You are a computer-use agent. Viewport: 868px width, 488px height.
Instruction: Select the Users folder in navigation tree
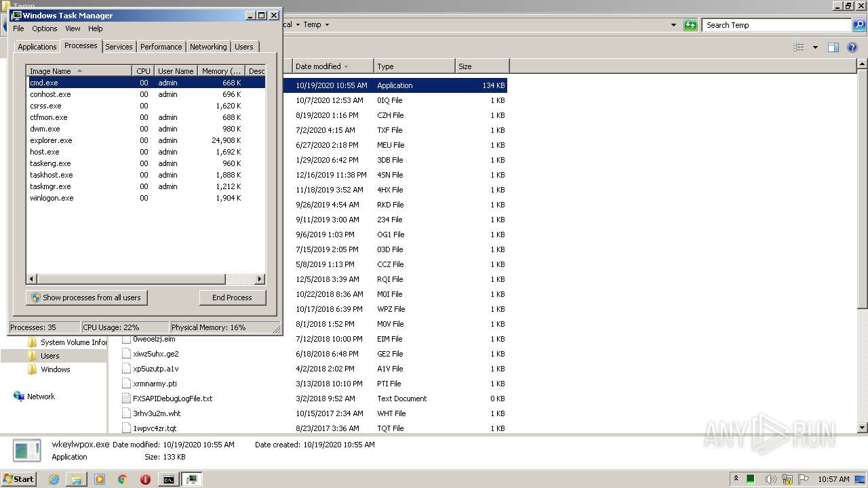(50, 356)
